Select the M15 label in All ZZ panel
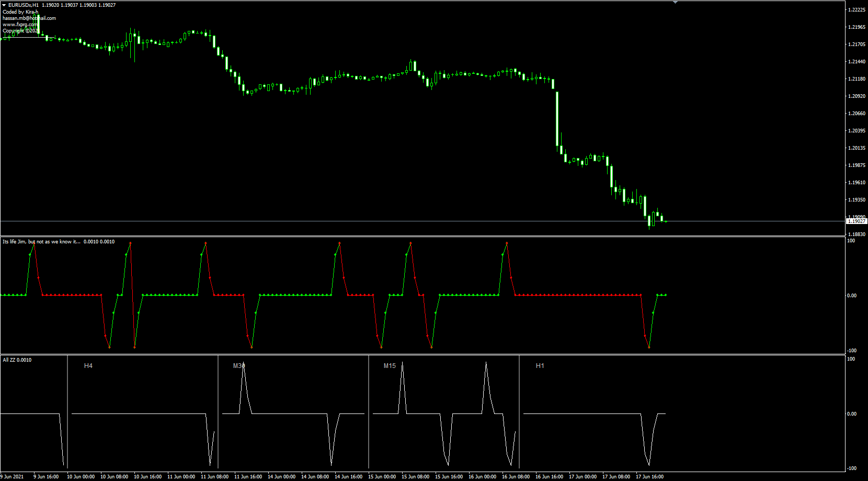Screen dimensions: 868x481 point(390,366)
